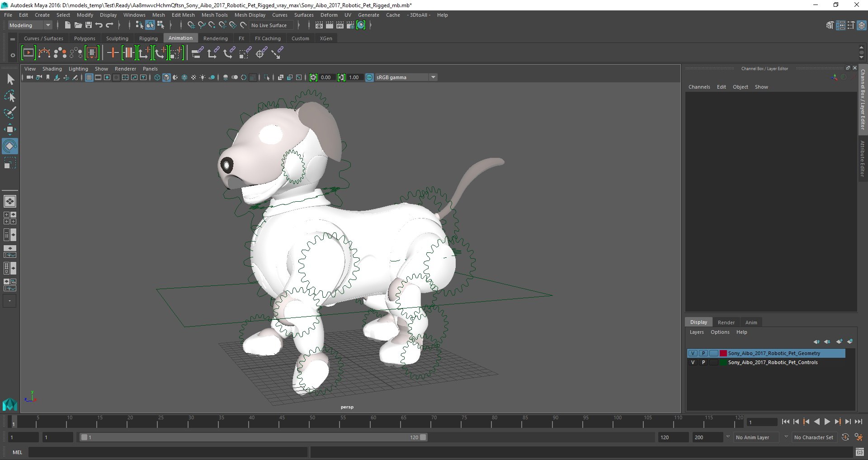Play animation backwards button
This screenshot has width=868, height=460.
click(816, 422)
